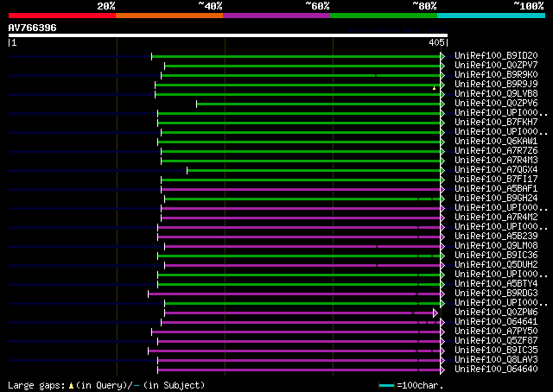Open the UniRef100_Q0ZPV7 hit link
The image size is (553, 392).
[x=496, y=66]
